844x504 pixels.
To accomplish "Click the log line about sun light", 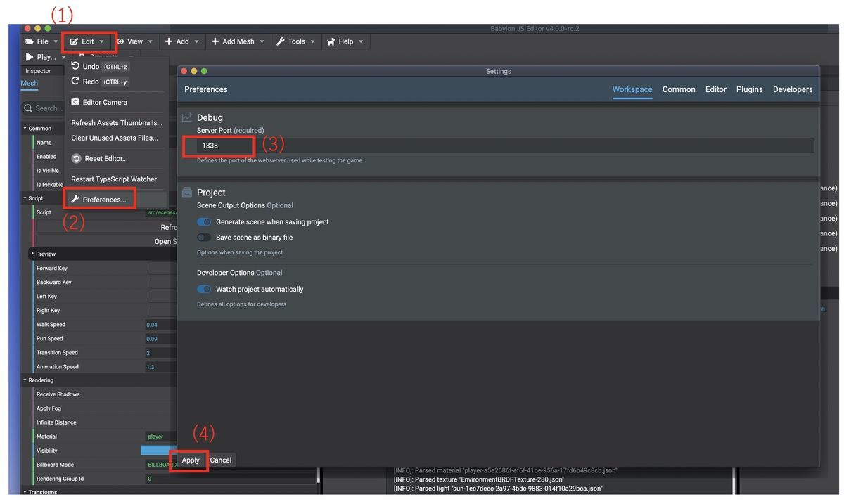I will 498,489.
